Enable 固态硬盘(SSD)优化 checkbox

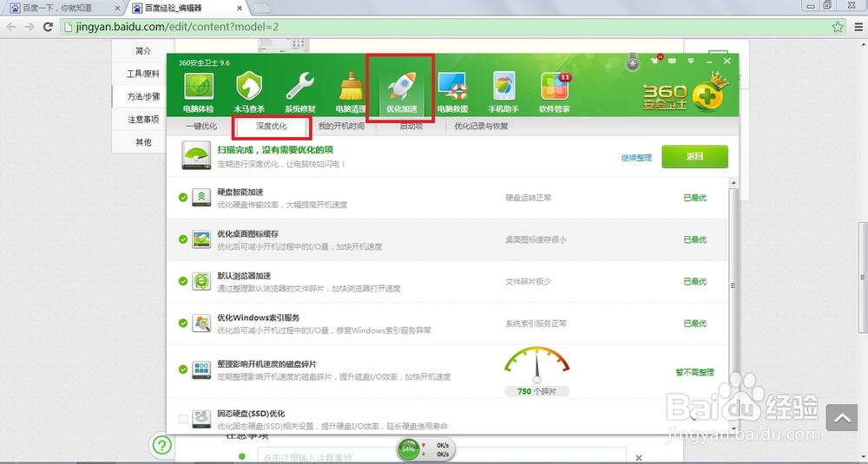[x=183, y=420]
